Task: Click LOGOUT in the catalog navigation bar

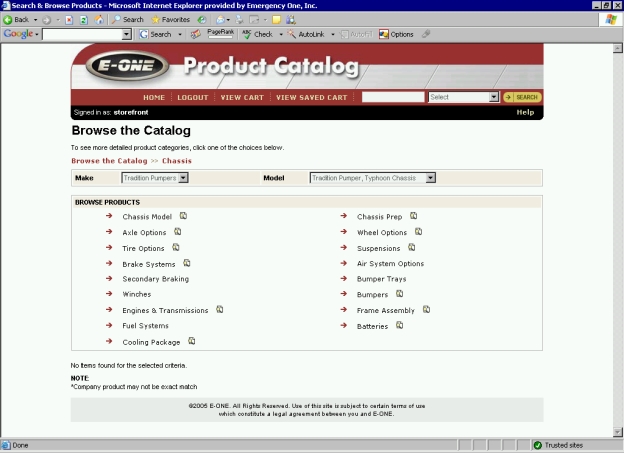Action: point(193,98)
